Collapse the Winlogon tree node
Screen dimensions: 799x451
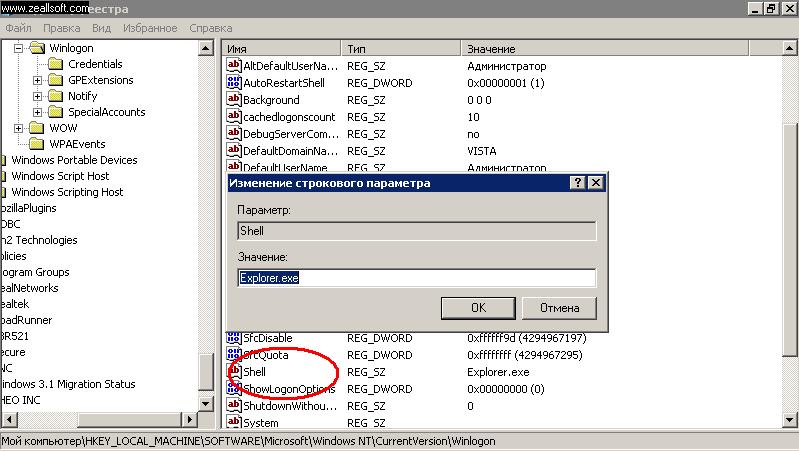coord(21,48)
